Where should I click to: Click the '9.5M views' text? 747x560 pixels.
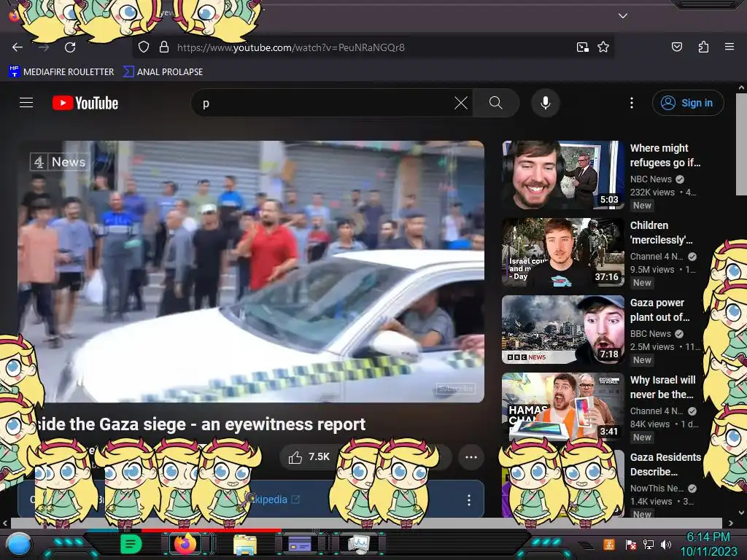coord(653,270)
